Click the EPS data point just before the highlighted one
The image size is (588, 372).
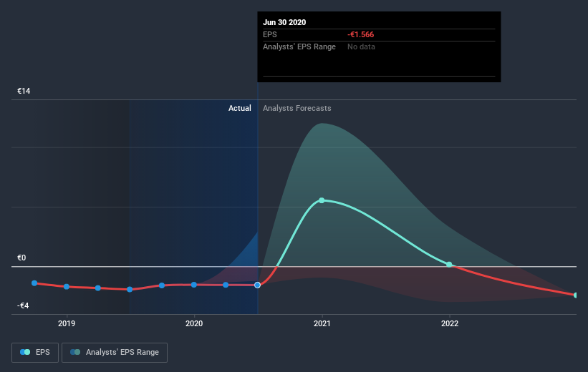pyautogui.click(x=226, y=285)
